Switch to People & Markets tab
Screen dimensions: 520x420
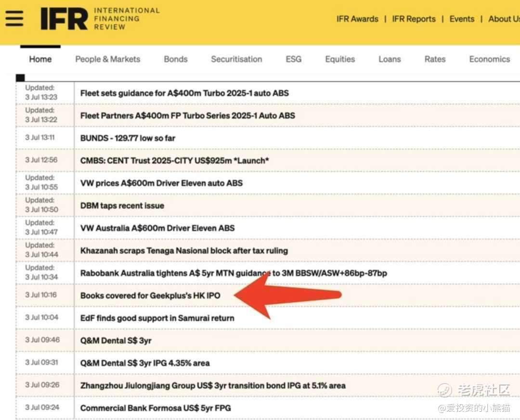(108, 59)
